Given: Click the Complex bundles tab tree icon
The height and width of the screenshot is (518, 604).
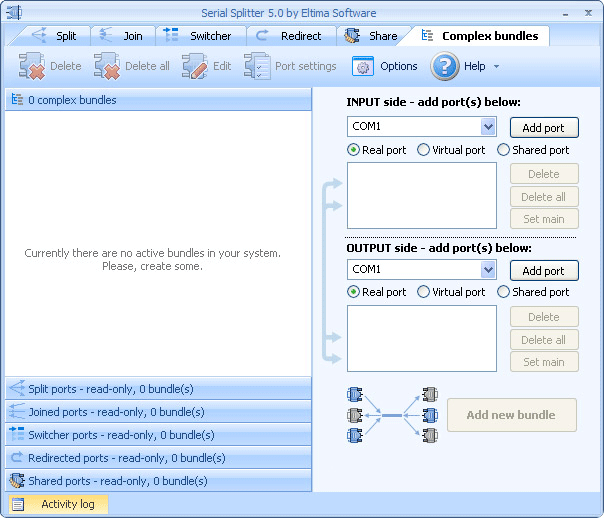Looking at the screenshot, I should click(x=427, y=35).
